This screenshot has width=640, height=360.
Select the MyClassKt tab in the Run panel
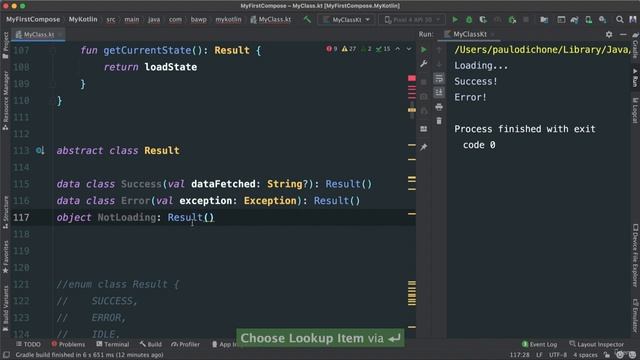pos(470,34)
